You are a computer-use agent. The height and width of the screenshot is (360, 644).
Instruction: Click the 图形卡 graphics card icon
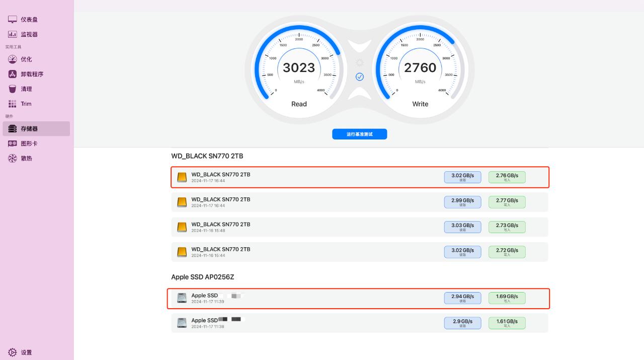tap(13, 143)
